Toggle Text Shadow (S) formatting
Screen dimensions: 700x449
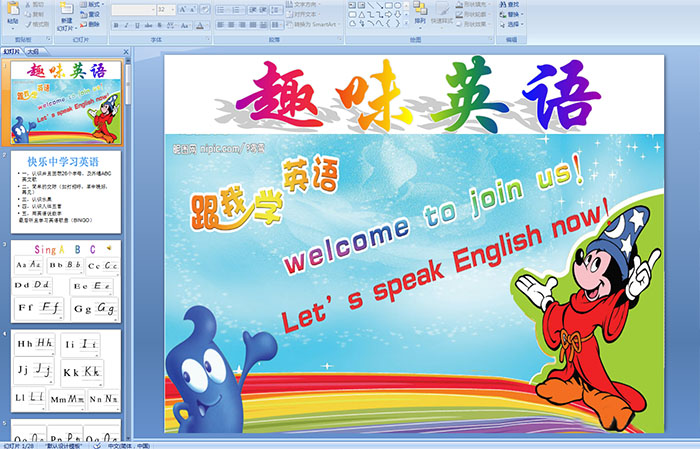coord(160,25)
